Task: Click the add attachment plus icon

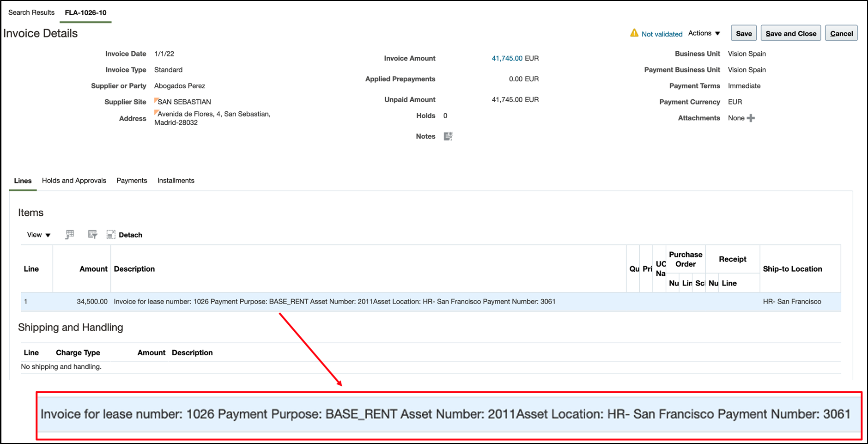Action: pyautogui.click(x=751, y=118)
